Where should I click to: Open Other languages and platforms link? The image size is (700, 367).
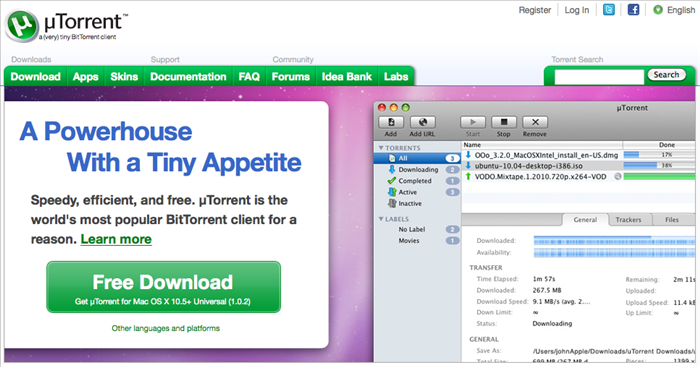[x=166, y=328]
